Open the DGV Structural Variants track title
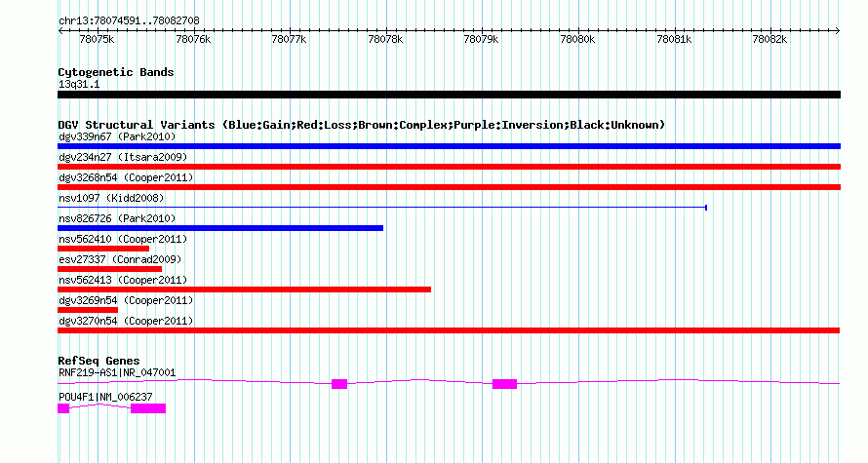 point(362,125)
